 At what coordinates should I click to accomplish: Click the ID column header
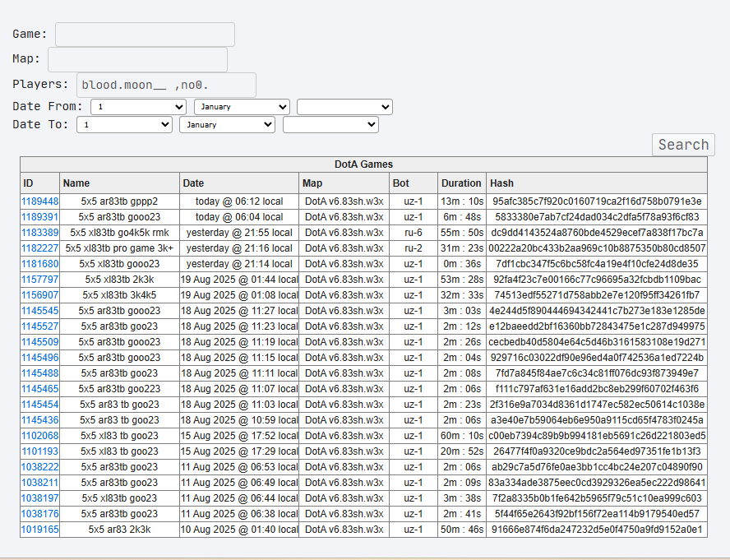tap(40, 183)
